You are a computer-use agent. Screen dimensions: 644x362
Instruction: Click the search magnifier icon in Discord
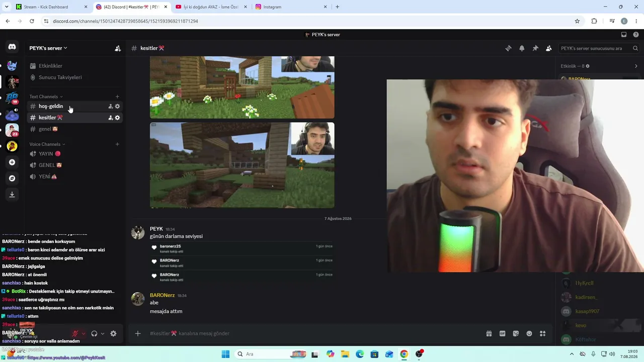tap(635, 48)
